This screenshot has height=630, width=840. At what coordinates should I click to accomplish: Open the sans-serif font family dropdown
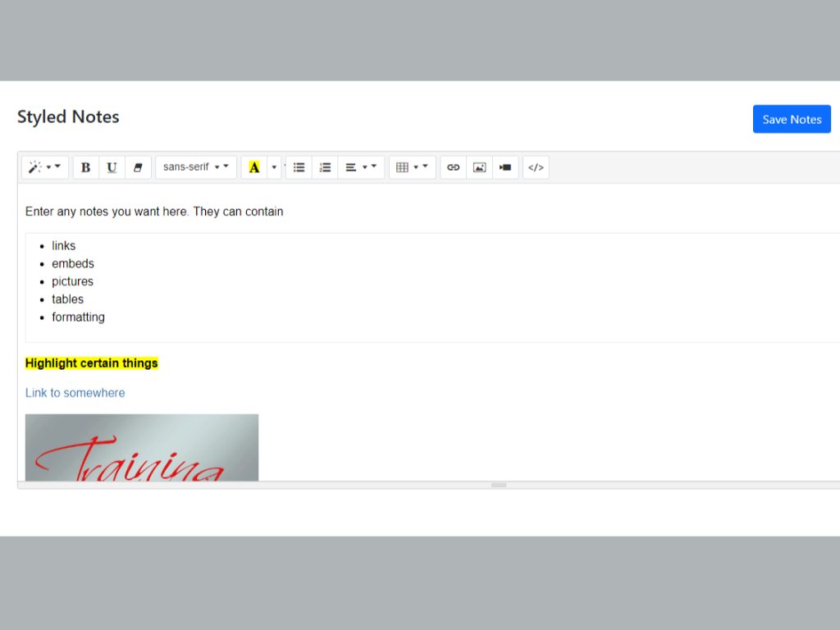[x=196, y=167]
